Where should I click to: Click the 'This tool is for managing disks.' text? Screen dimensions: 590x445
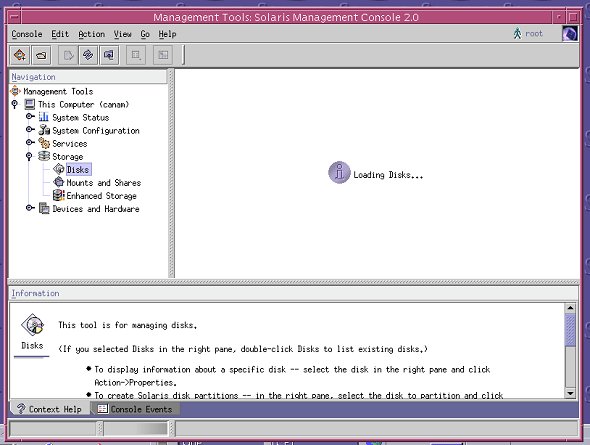coord(128,325)
